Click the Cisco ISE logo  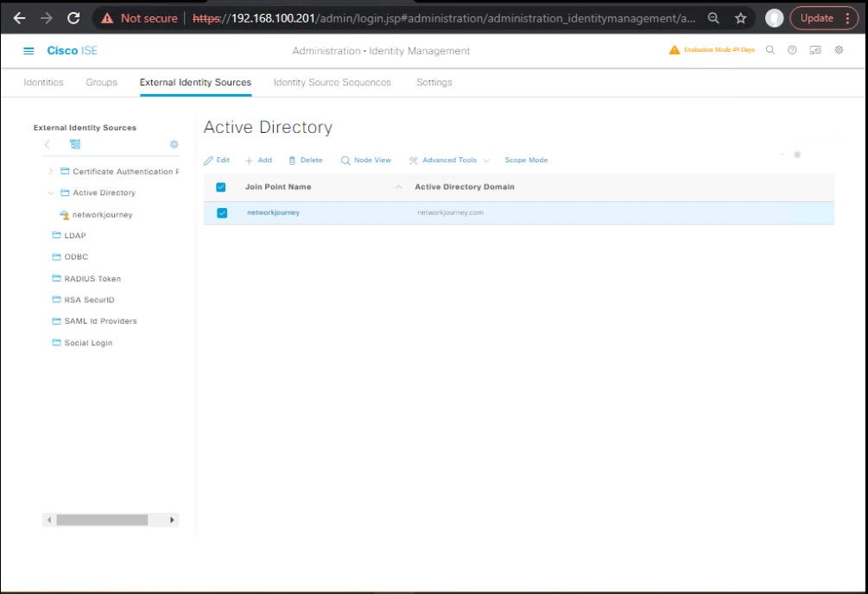click(72, 50)
